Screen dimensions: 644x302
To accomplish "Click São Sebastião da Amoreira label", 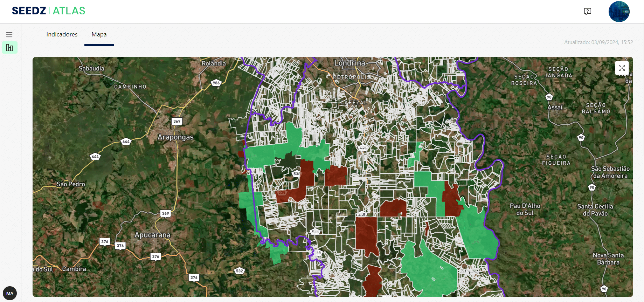I will pos(610,172).
